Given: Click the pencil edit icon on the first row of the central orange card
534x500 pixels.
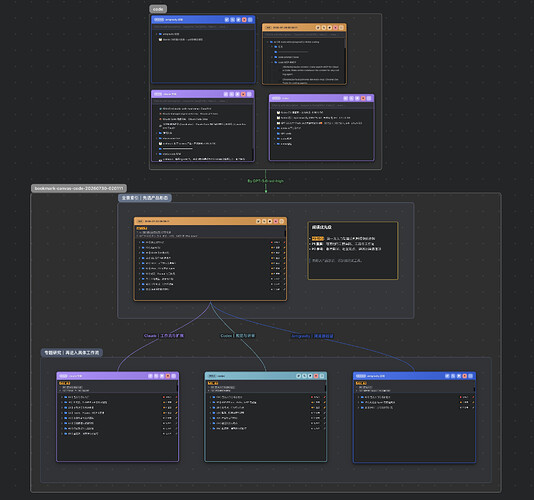Looking at the screenshot, I should pos(284,243).
